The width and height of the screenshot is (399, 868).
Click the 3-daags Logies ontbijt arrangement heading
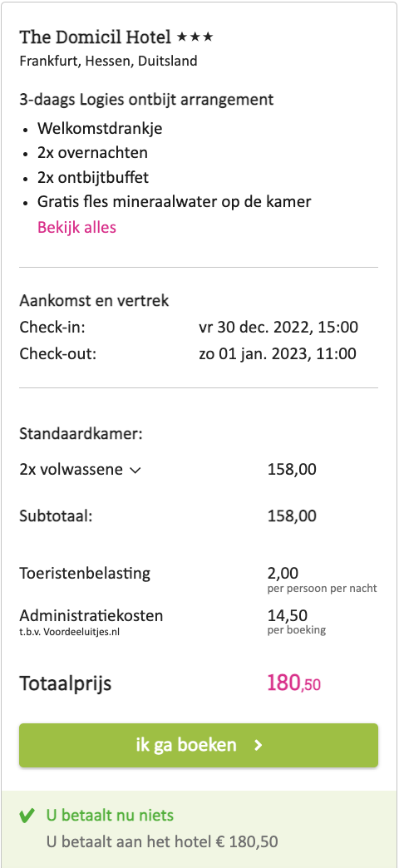pos(146,101)
